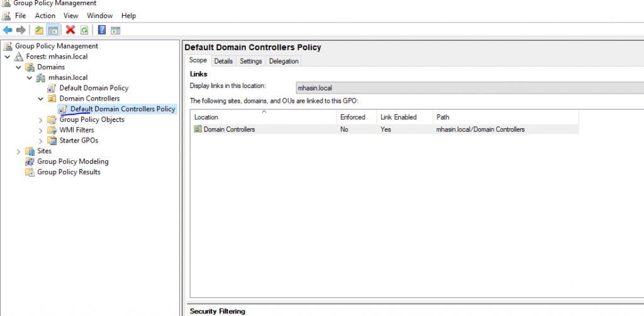The width and height of the screenshot is (644, 316).
Task: Open Help via blue question mark icon
Action: tap(102, 30)
